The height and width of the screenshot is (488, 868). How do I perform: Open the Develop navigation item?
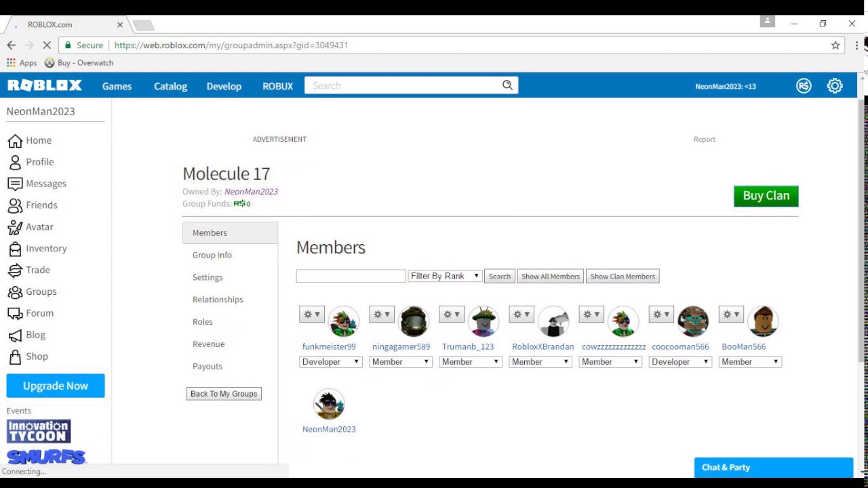224,86
